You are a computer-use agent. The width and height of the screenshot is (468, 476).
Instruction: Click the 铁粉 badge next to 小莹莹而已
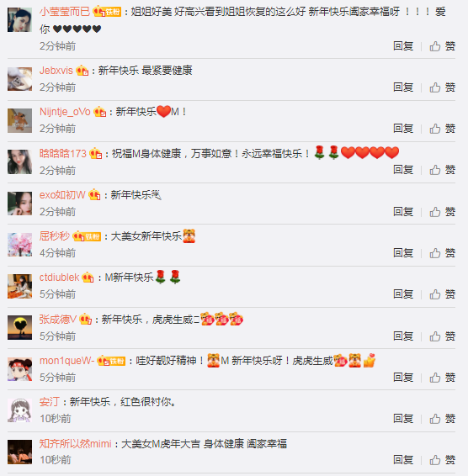[x=113, y=12]
